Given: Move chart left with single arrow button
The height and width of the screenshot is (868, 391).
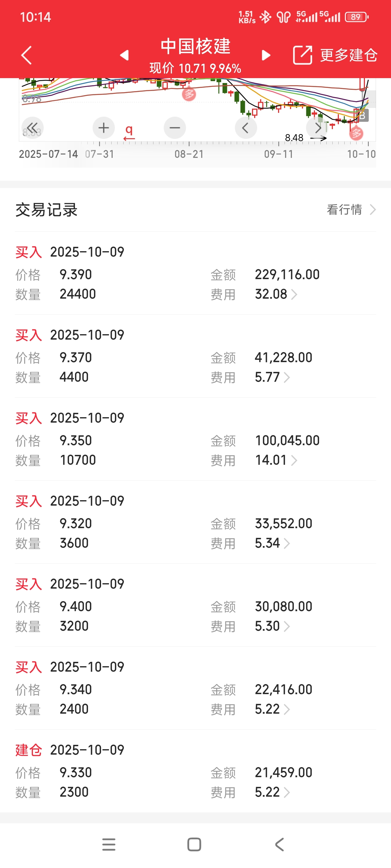Looking at the screenshot, I should pyautogui.click(x=246, y=128).
